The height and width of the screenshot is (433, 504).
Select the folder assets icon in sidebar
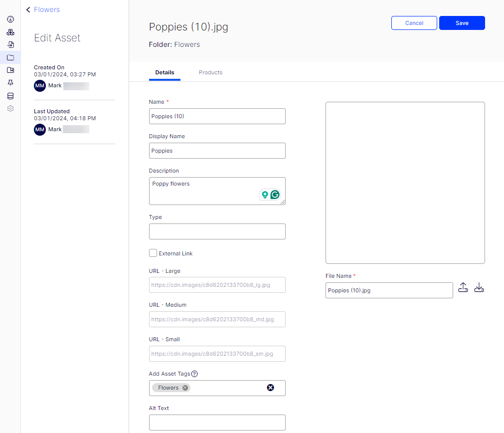10,57
